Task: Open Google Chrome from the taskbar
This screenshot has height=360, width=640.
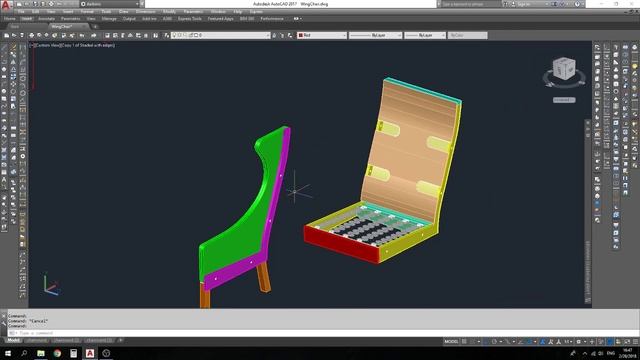Action: coord(57,353)
